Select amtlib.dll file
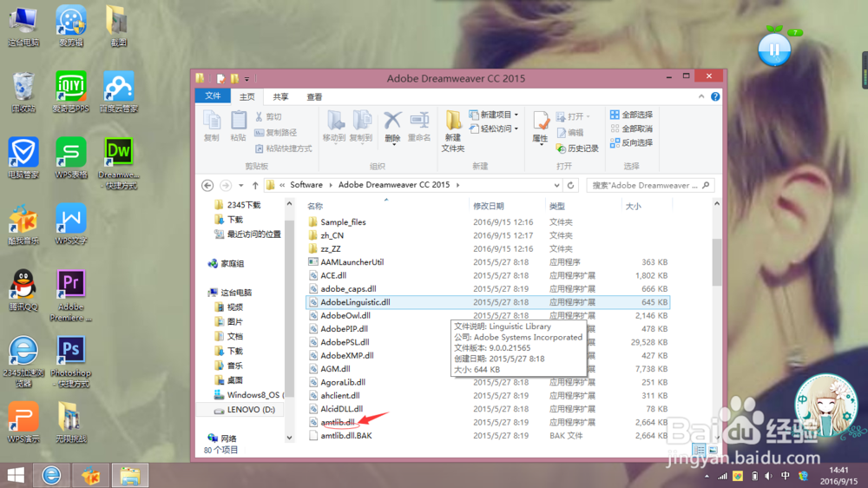This screenshot has height=488, width=868. (x=337, y=422)
